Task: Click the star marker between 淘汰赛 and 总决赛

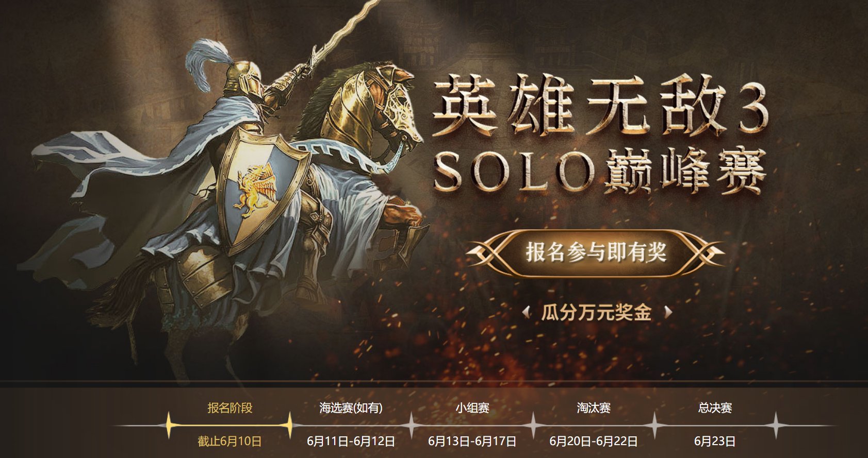Action: pos(654,426)
